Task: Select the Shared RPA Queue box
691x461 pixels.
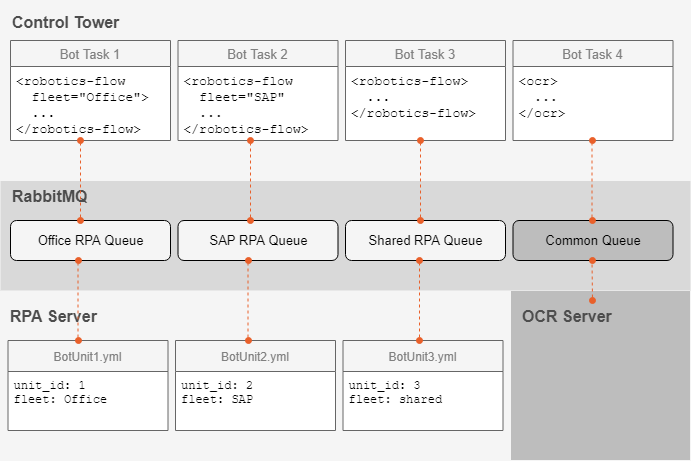Action: click(425, 240)
